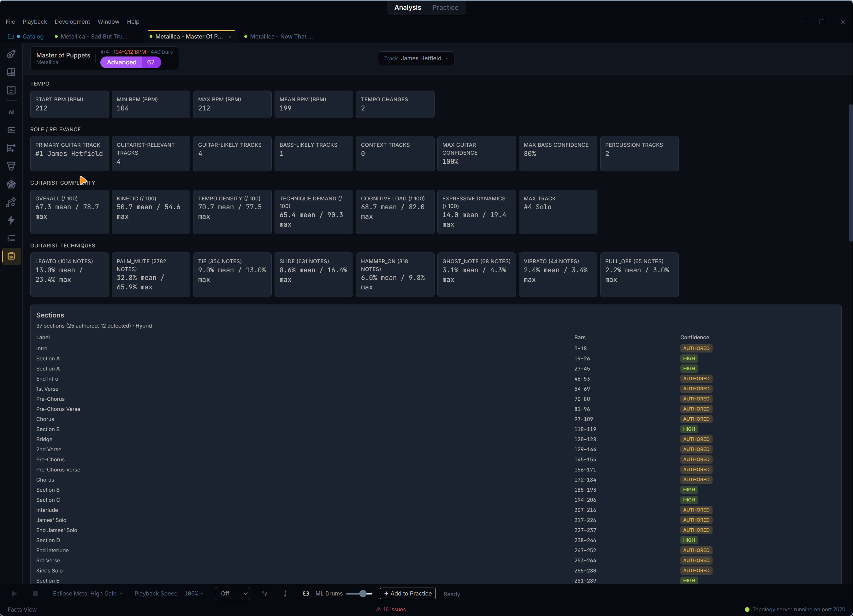853x616 pixels.
Task: Open the funnel sidebar panel
Action: point(11,166)
